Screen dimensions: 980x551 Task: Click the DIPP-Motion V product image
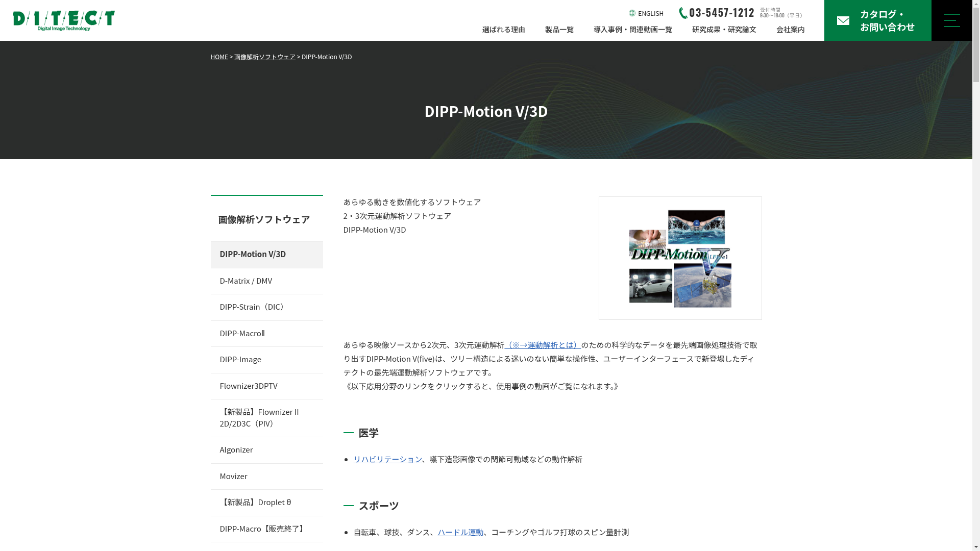click(680, 258)
